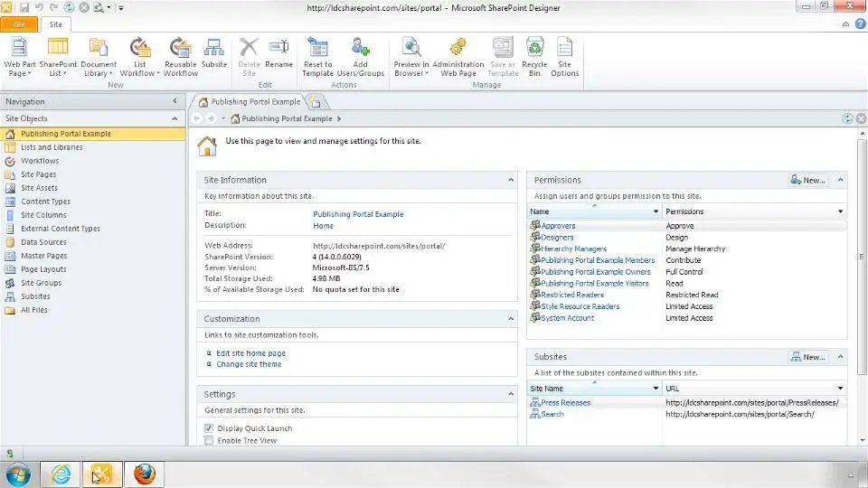
Task: Collapse the Site Information section
Action: pos(510,180)
